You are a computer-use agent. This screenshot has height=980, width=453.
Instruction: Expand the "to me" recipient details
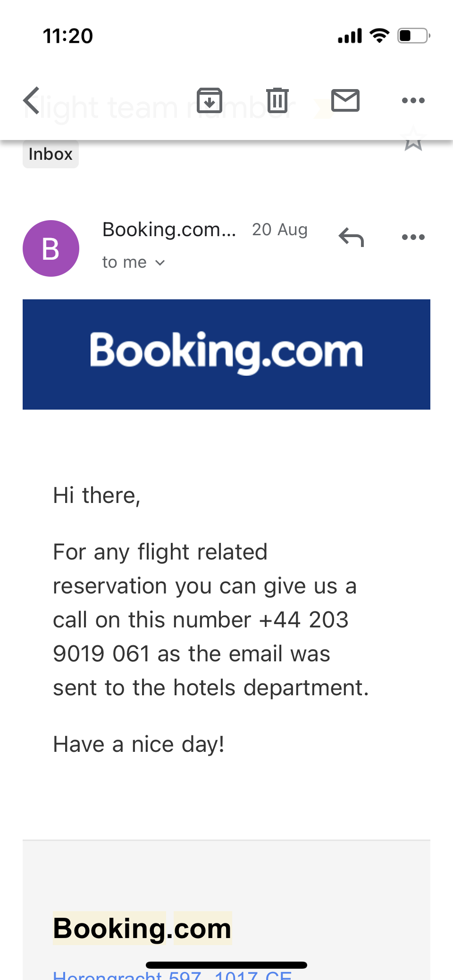[x=134, y=263]
